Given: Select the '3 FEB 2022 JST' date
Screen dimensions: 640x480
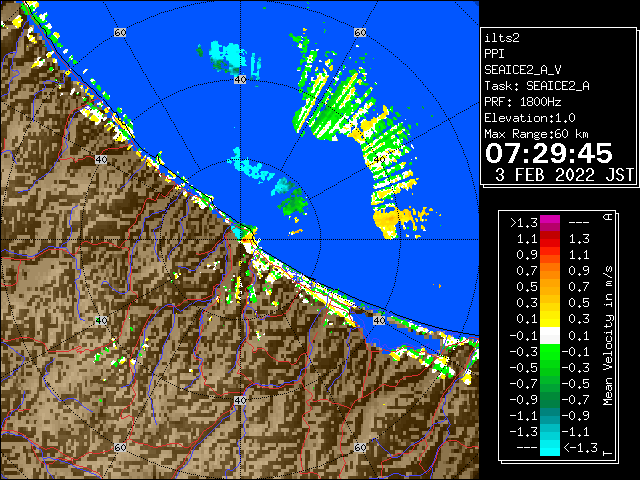Looking at the screenshot, I should 564,175.
